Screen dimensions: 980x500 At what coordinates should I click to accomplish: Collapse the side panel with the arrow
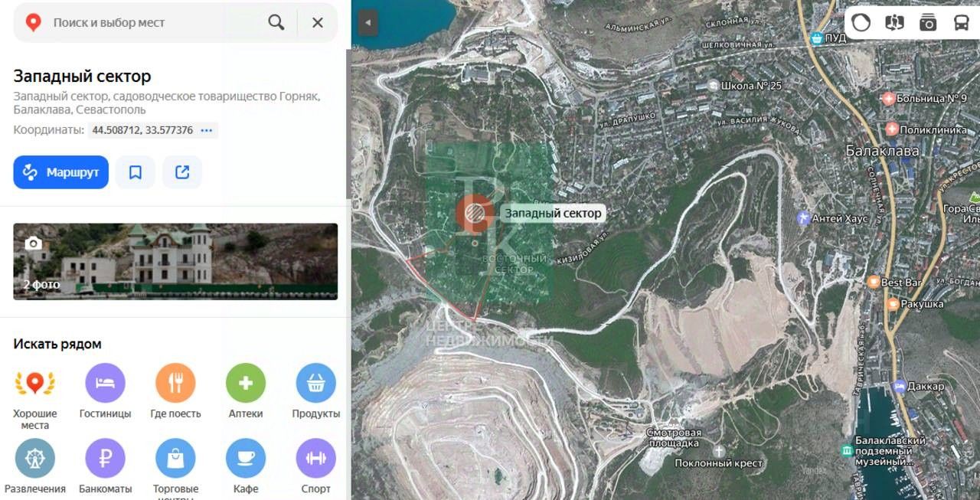[x=368, y=22]
